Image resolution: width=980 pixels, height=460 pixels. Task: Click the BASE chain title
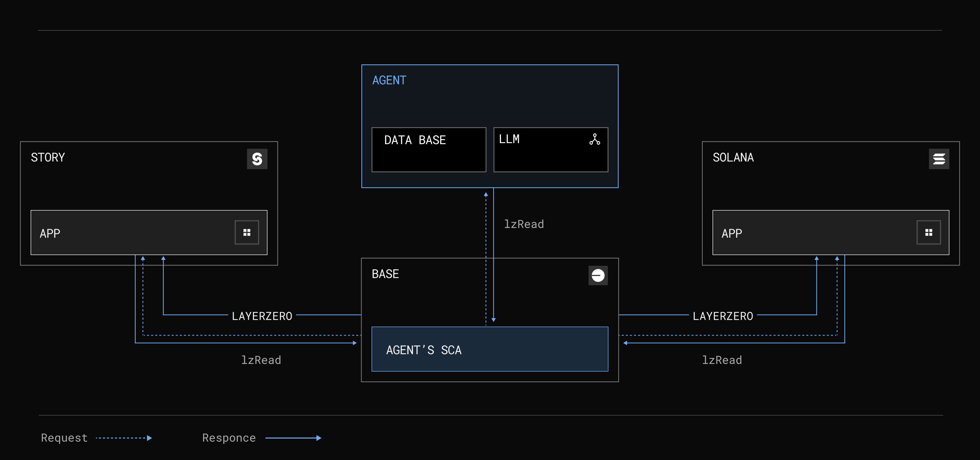(385, 274)
